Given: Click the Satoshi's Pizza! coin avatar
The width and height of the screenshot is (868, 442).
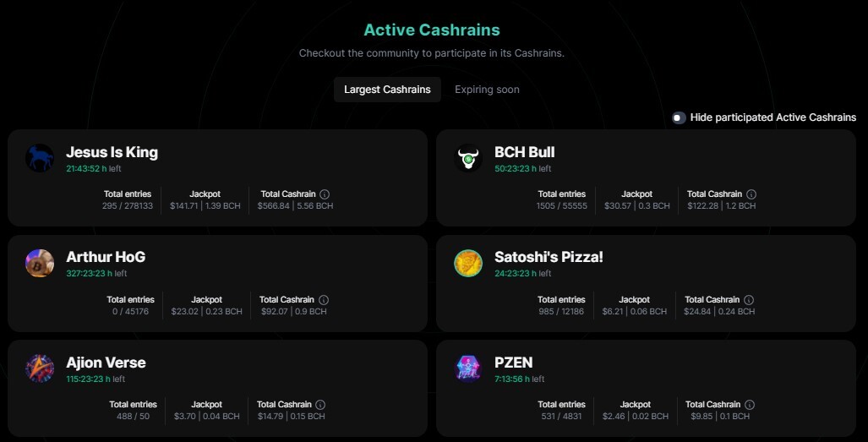Looking at the screenshot, I should pos(468,264).
